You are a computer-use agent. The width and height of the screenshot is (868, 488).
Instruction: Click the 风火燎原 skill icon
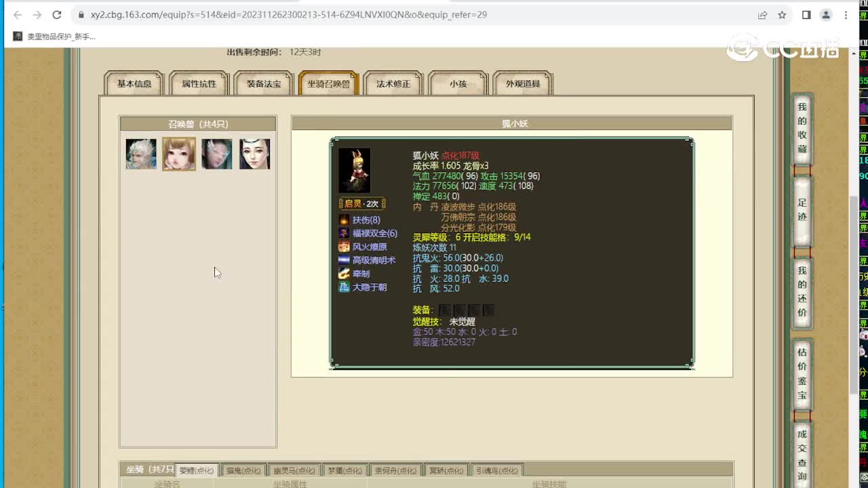[x=344, y=247]
